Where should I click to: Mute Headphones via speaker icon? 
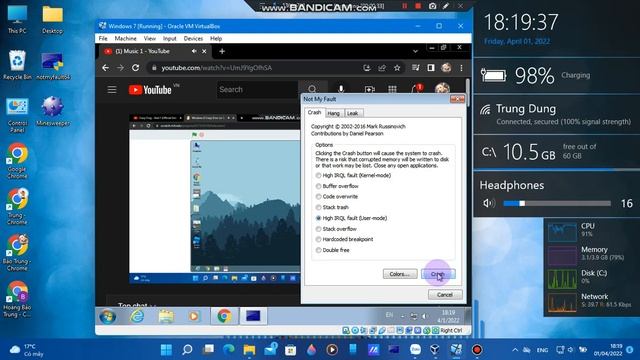(x=489, y=203)
